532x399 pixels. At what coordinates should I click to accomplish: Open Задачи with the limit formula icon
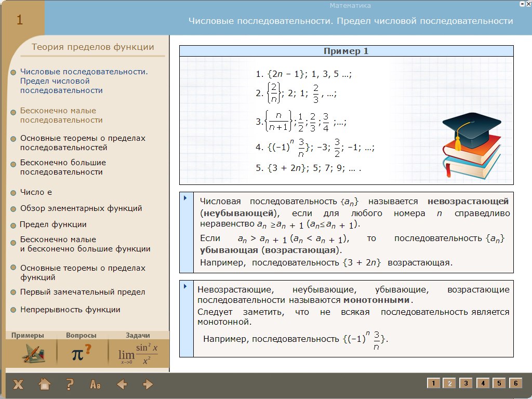(138, 354)
